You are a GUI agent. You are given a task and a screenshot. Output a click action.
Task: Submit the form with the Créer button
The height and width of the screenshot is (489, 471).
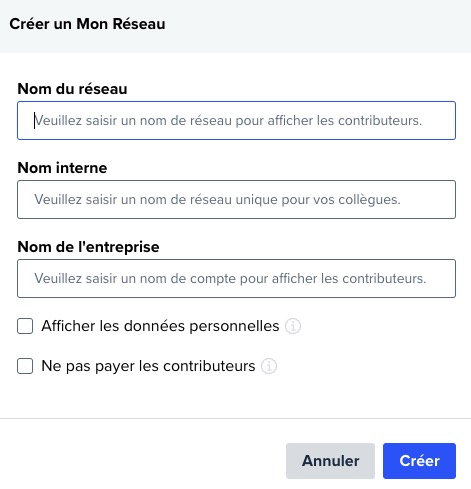tap(419, 461)
